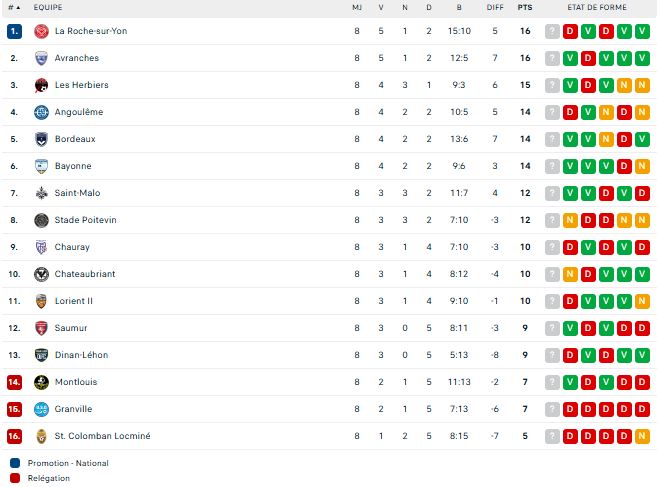This screenshot has height=487, width=663.
Task: Click the Bordeaux team crest
Action: pyautogui.click(x=41, y=139)
